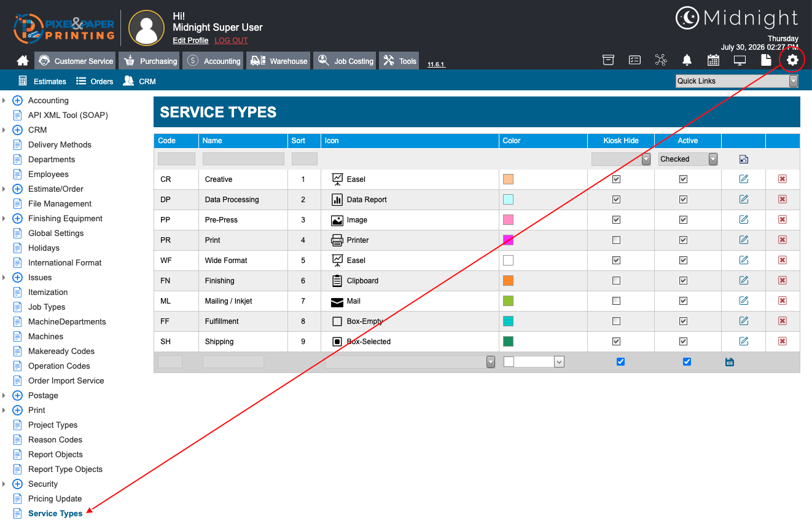This screenshot has height=523, width=812.
Task: Click the archive box icon in header
Action: [x=608, y=60]
